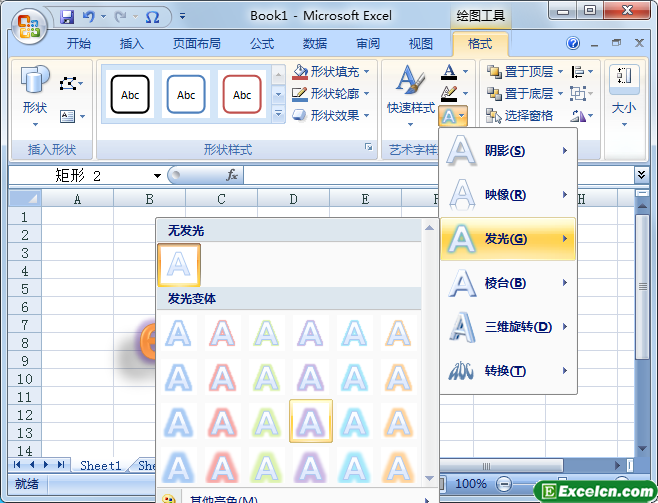
Task: Apply the red outline Abc shape style
Action: 242,95
